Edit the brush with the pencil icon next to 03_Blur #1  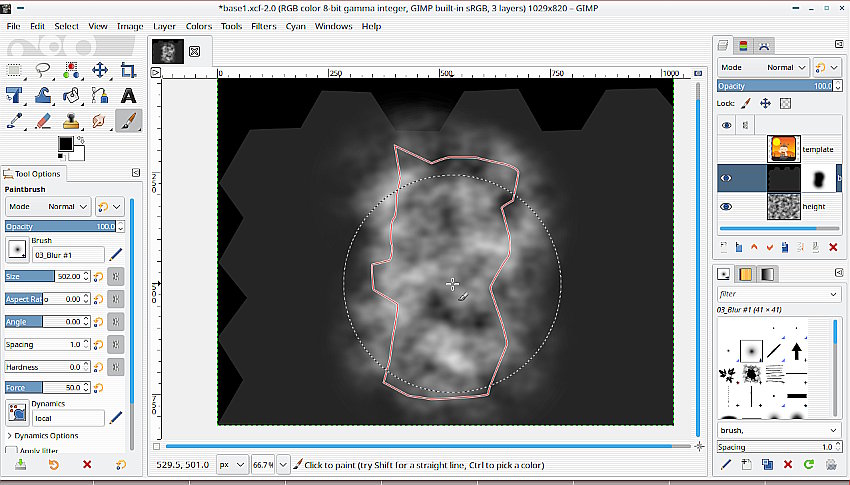click(116, 255)
